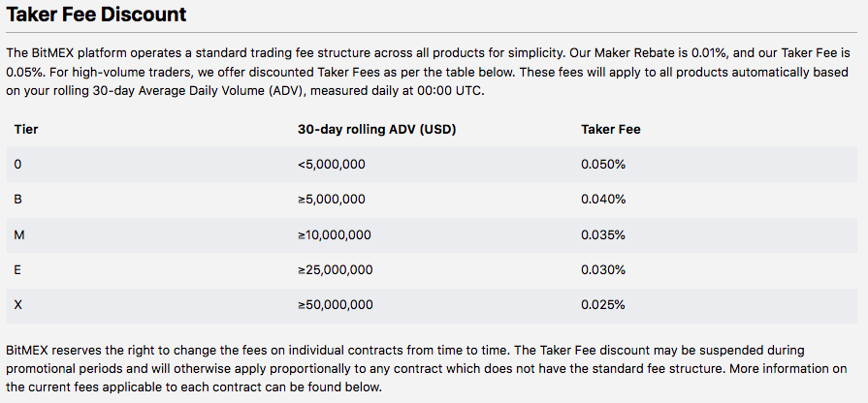Select tier E row label
Image resolution: width=868 pixels, height=403 pixels.
click(17, 269)
